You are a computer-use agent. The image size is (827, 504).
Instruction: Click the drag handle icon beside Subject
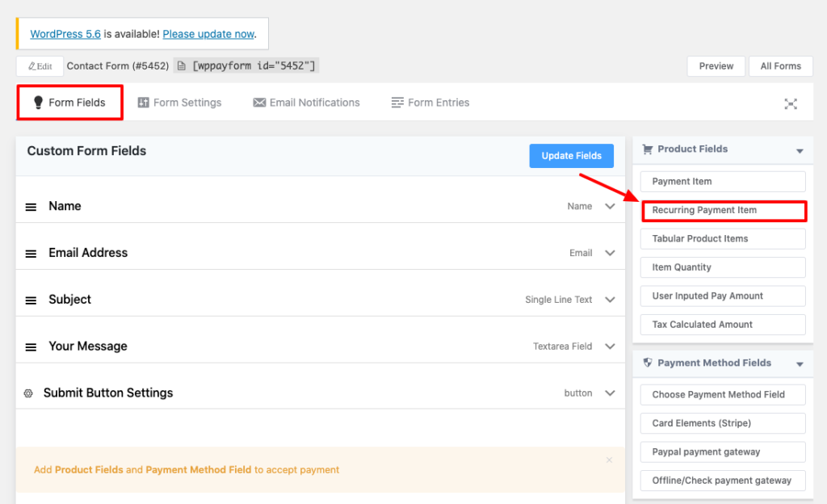(x=31, y=300)
